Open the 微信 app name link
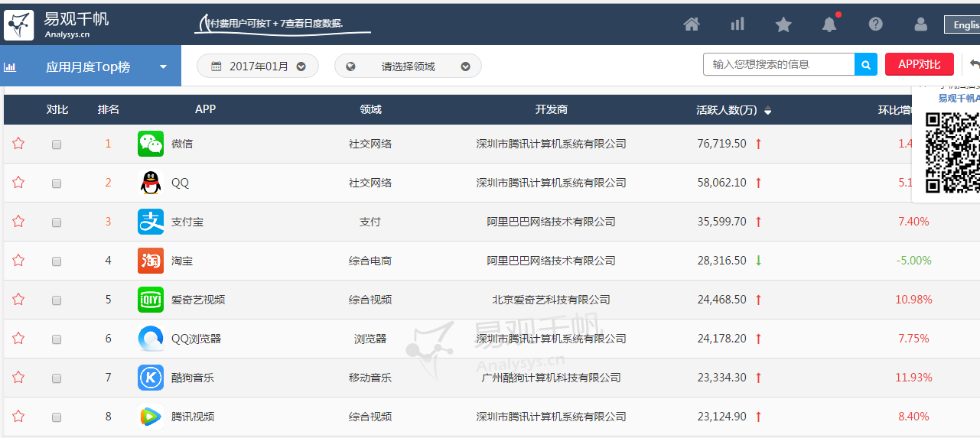 pos(182,144)
